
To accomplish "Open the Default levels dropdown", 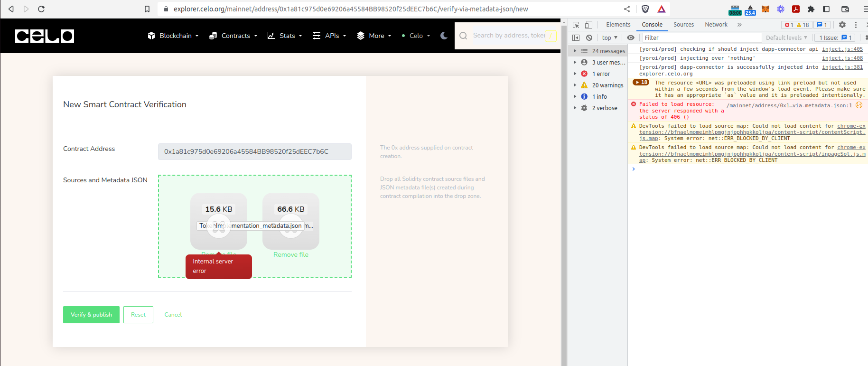I will [x=786, y=38].
